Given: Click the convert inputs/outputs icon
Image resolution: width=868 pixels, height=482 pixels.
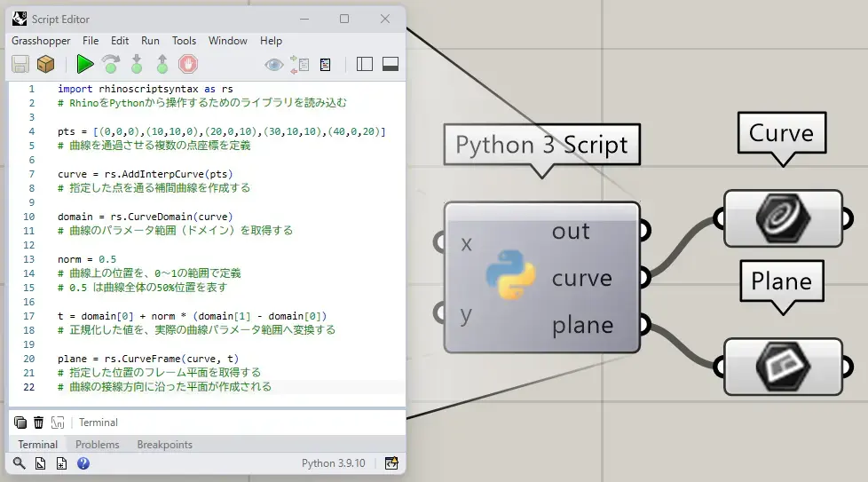Looking at the screenshot, I should pos(299,65).
